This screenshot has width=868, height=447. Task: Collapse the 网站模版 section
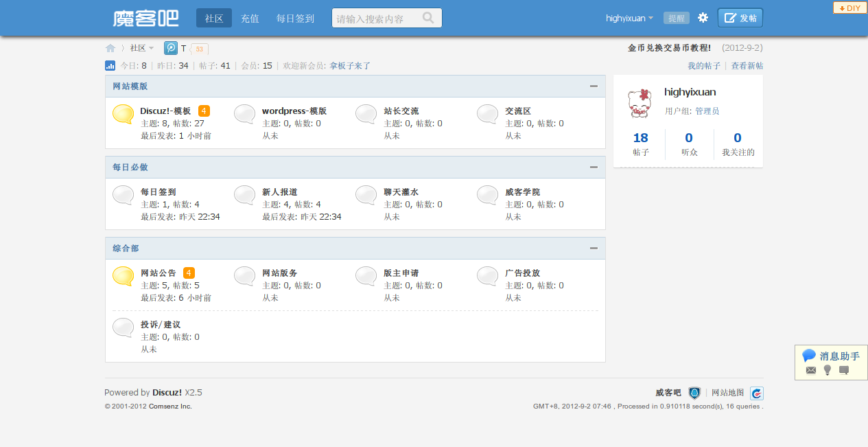tap(594, 87)
